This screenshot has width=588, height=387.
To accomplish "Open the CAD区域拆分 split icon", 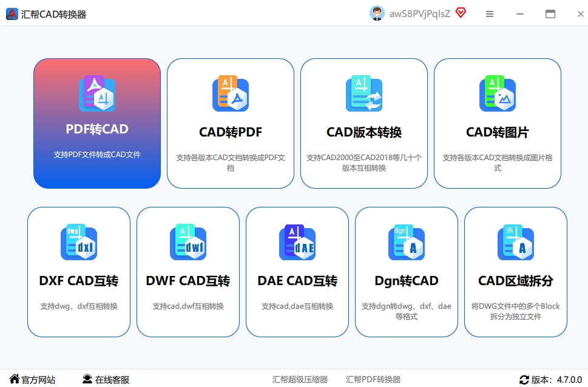I will pos(516,242).
